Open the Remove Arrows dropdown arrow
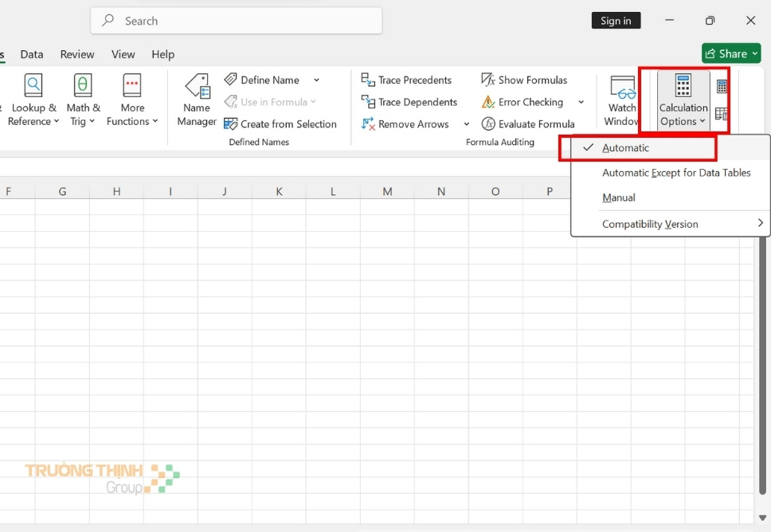 coord(467,123)
